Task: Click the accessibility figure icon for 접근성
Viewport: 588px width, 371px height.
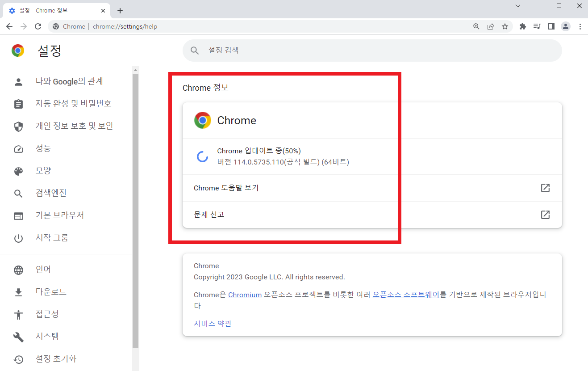Action: 18,315
